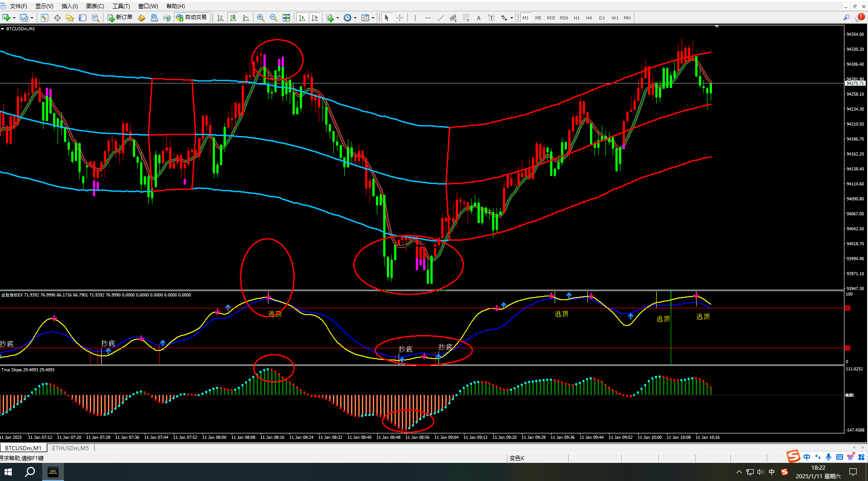
Task: Open the 工具(T) menu
Action: 121,6
